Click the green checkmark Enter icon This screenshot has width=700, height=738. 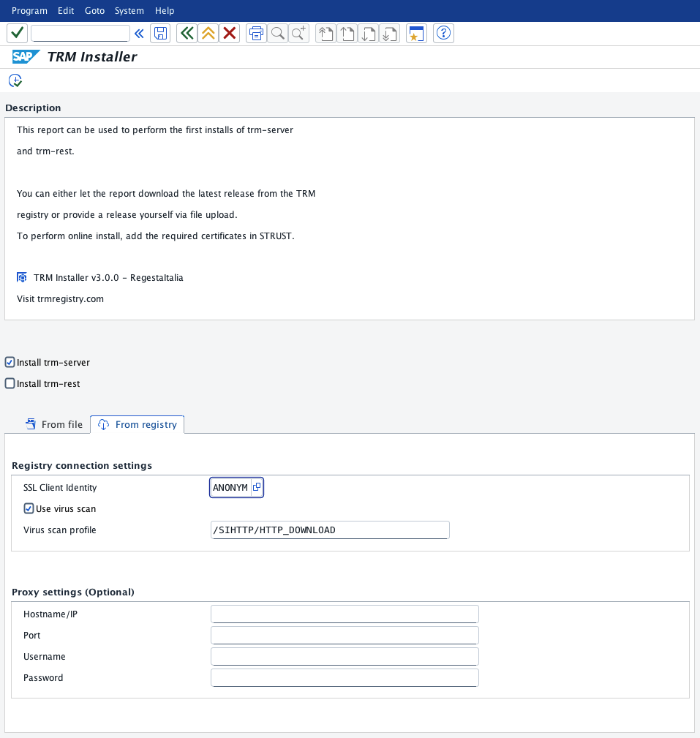(x=18, y=33)
